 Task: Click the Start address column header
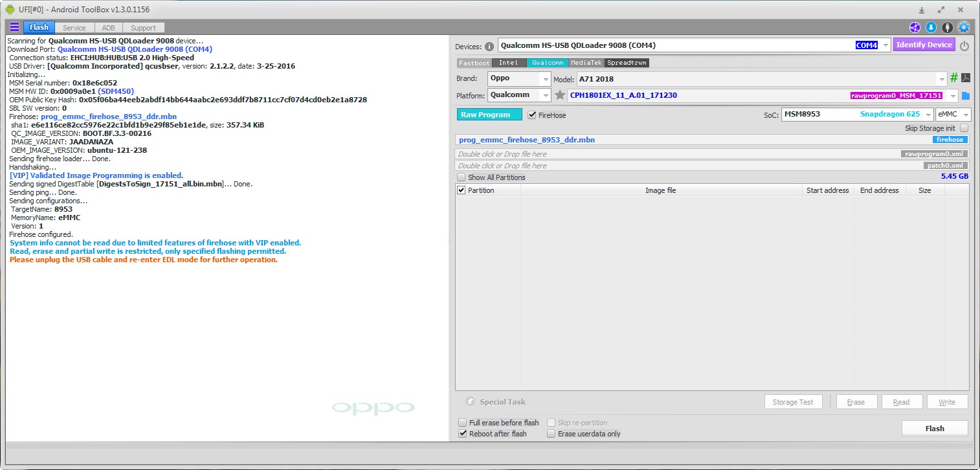coord(827,190)
